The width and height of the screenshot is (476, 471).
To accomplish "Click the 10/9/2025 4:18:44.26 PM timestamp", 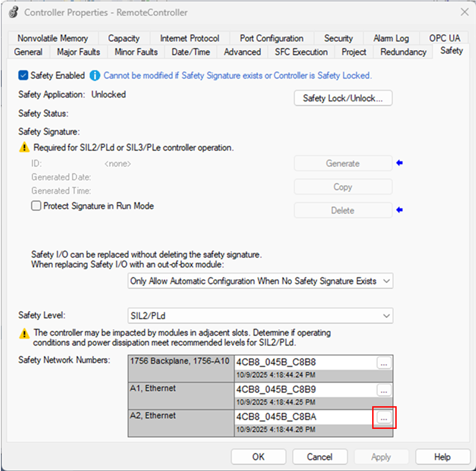I will [276, 429].
